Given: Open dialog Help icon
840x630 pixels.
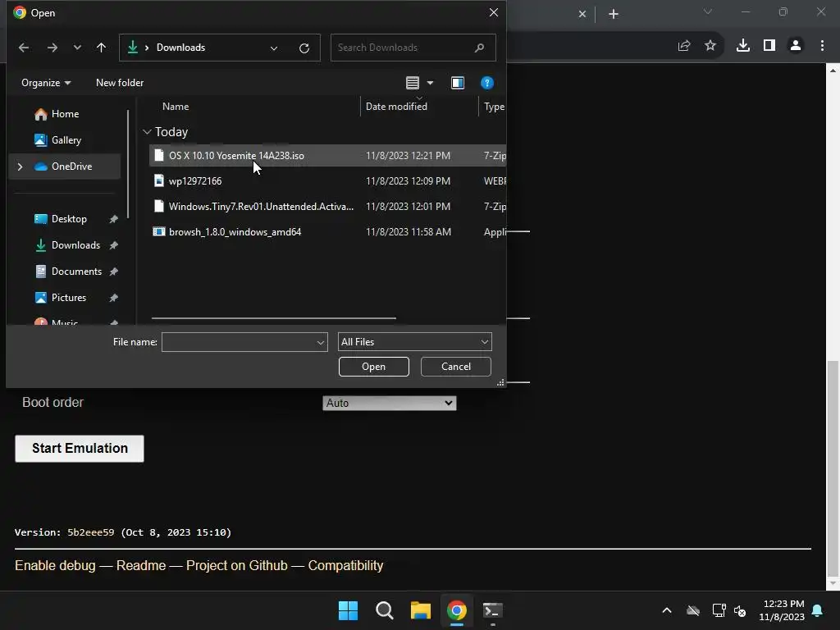Looking at the screenshot, I should [487, 83].
